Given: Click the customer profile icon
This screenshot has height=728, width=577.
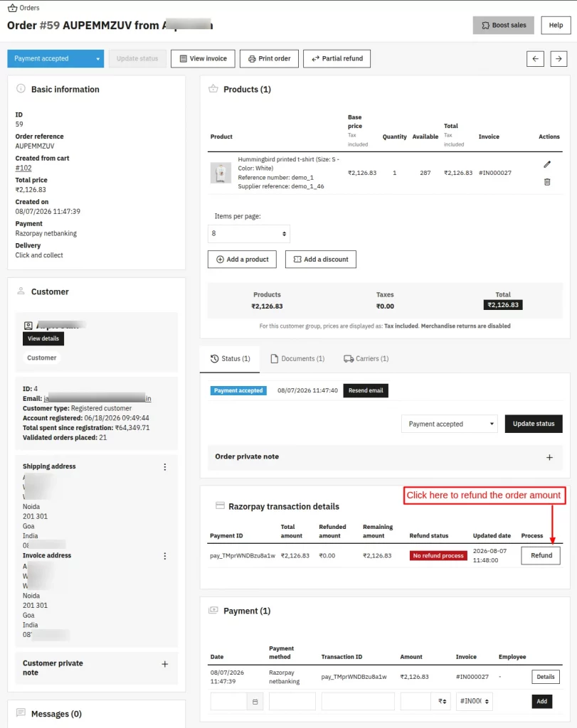Looking at the screenshot, I should [x=28, y=326].
